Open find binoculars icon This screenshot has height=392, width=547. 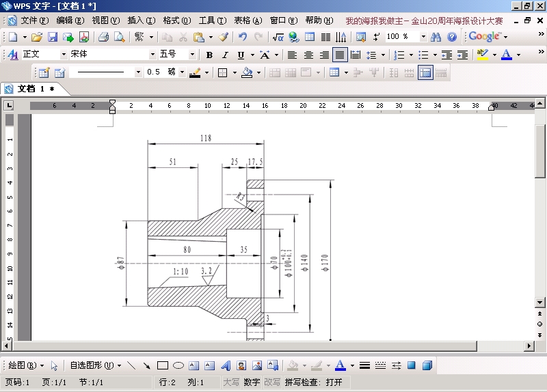436,37
